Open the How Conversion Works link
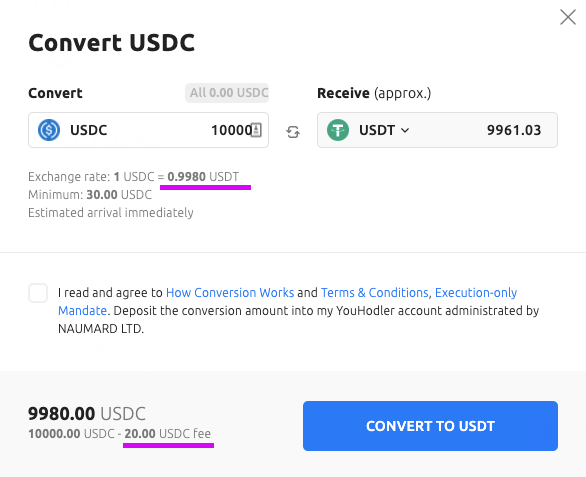This screenshot has width=586, height=477. (230, 292)
